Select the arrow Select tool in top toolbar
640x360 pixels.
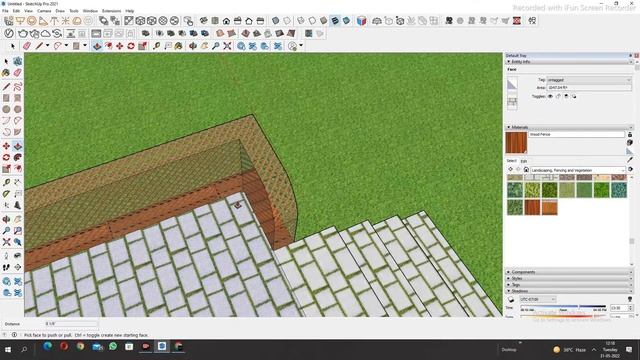tap(13, 46)
